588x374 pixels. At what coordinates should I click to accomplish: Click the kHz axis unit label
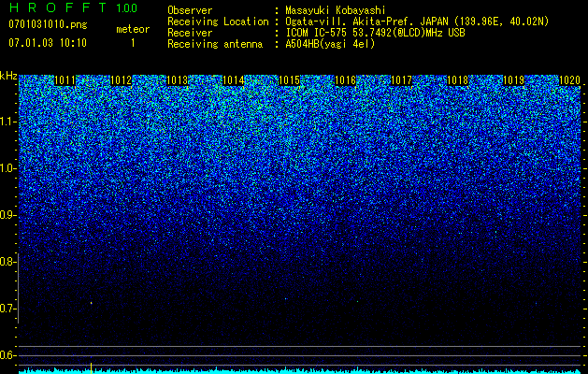coord(8,76)
